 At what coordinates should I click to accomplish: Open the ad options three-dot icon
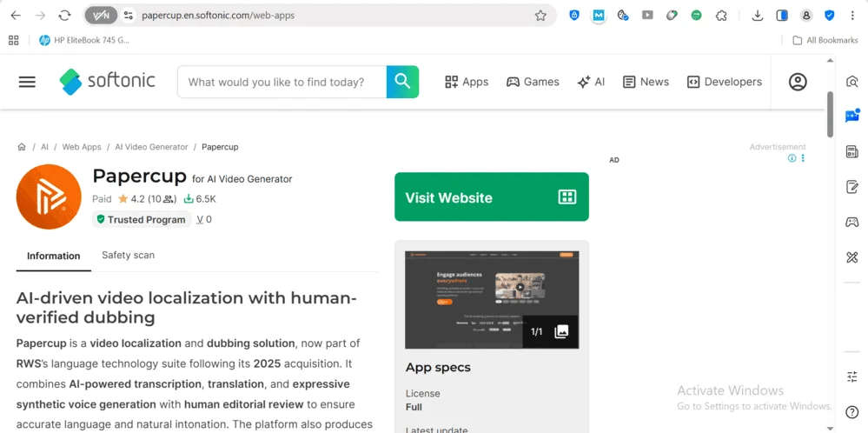803,158
